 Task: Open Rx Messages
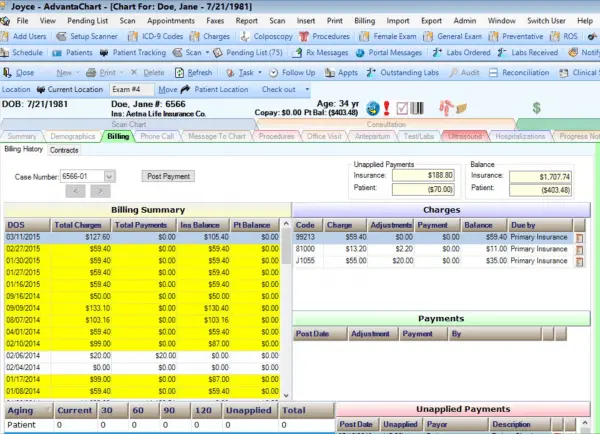coord(321,53)
